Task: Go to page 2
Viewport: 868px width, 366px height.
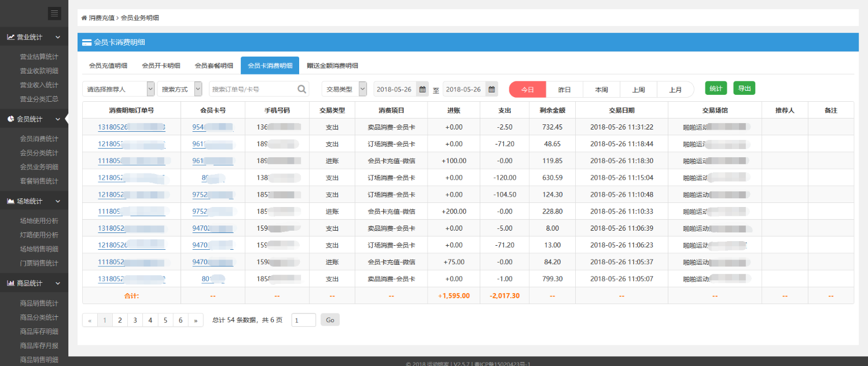Action: coord(120,320)
